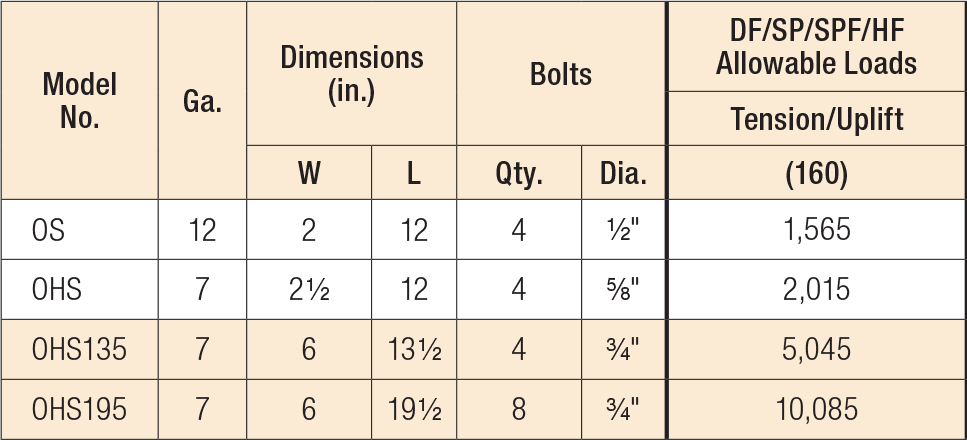Click the bolt quantity 8 cell
This screenshot has height=440, width=967.
(x=519, y=409)
